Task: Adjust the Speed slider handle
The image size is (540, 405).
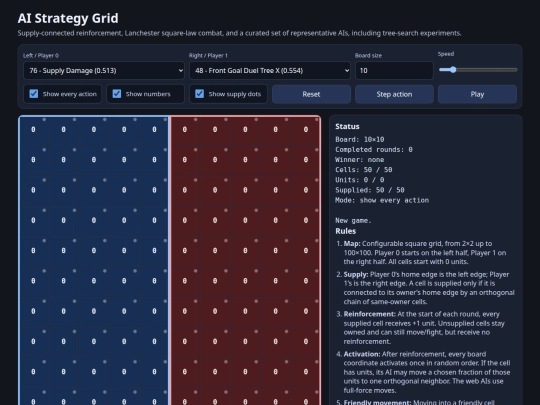Action: pyautogui.click(x=453, y=70)
